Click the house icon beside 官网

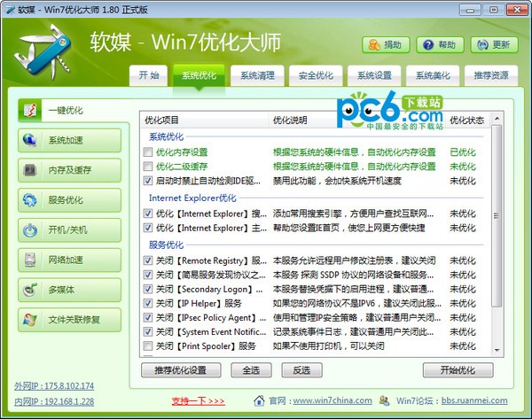coord(259,400)
